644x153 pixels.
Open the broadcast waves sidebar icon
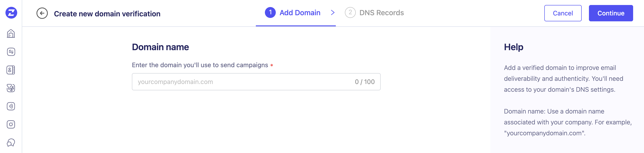pyautogui.click(x=11, y=106)
